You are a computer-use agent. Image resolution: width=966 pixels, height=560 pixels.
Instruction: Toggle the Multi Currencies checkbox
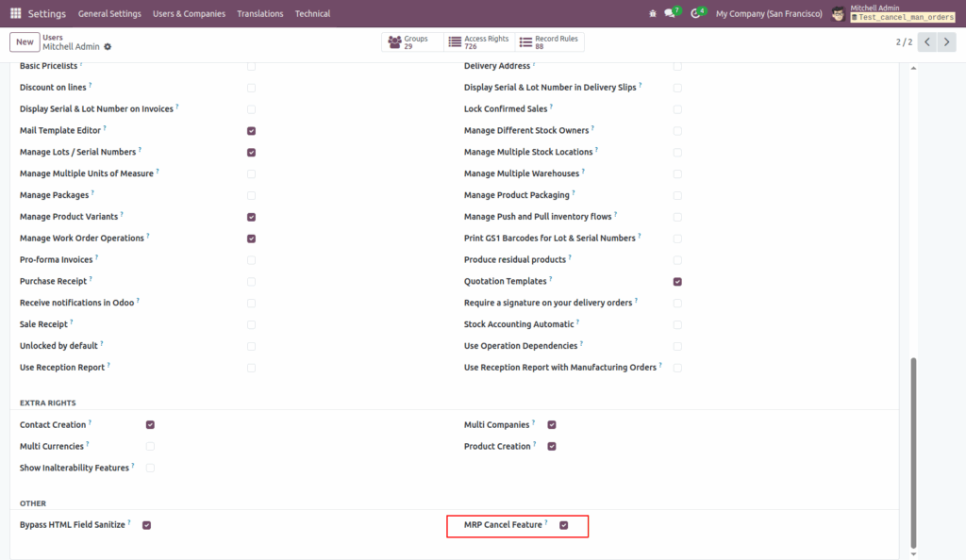pos(149,446)
